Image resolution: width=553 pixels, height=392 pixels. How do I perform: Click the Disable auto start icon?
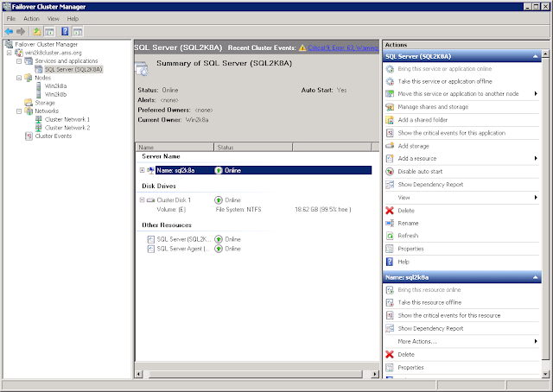[390, 172]
